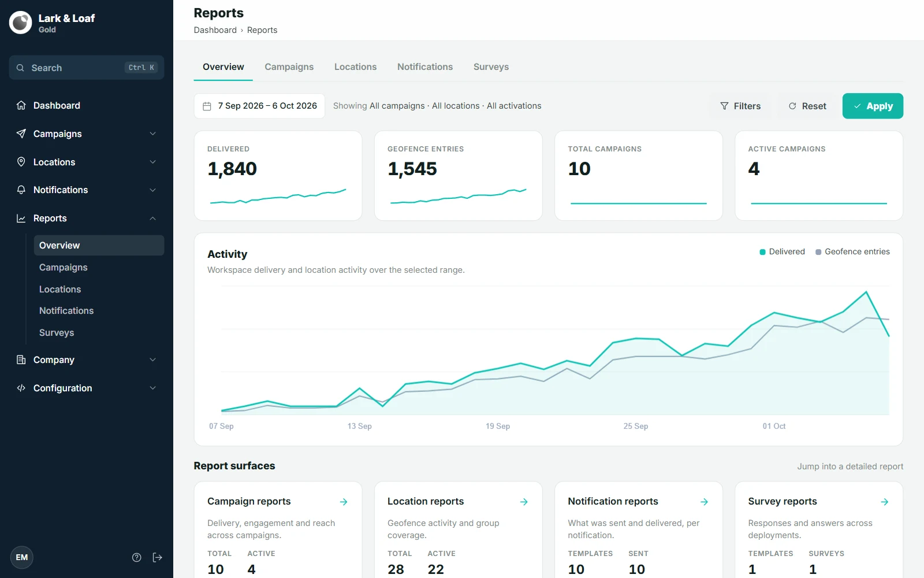The width and height of the screenshot is (924, 578).
Task: Switch to the Locations tab
Action: [356, 66]
